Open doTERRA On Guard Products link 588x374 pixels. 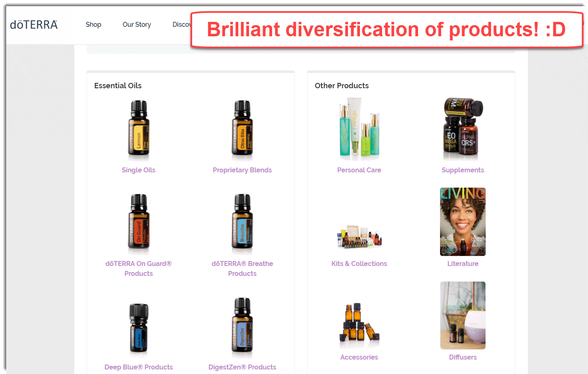point(139,268)
